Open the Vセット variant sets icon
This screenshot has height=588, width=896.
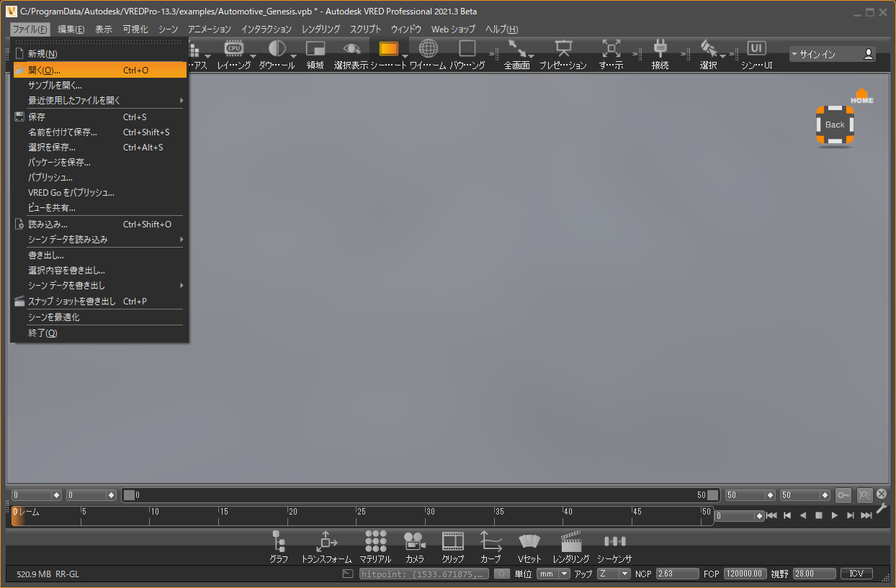coord(529,541)
